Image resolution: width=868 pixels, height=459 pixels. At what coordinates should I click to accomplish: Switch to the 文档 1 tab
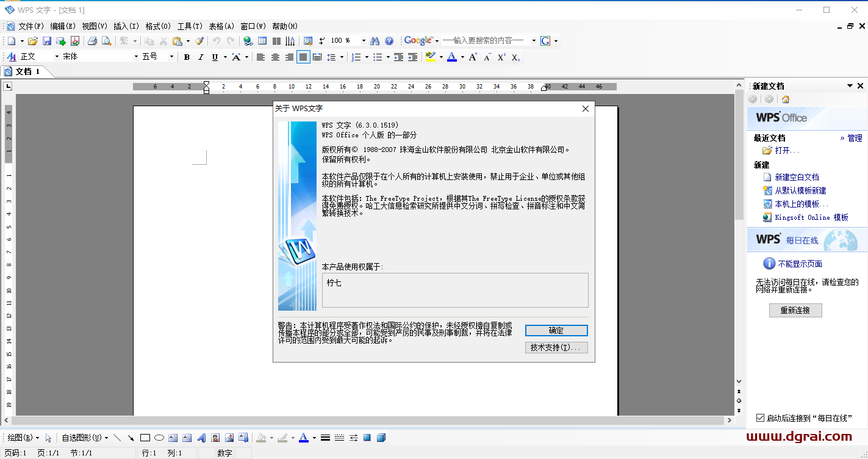point(26,71)
